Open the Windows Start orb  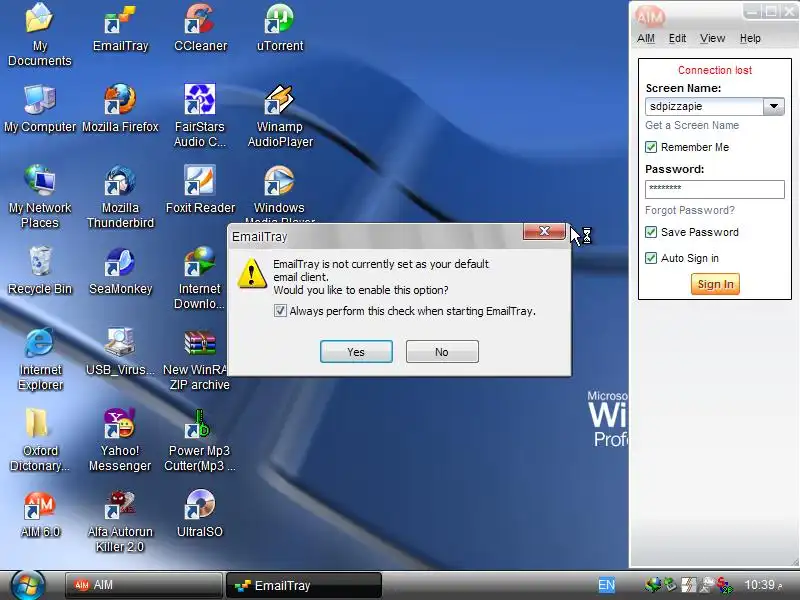27,584
